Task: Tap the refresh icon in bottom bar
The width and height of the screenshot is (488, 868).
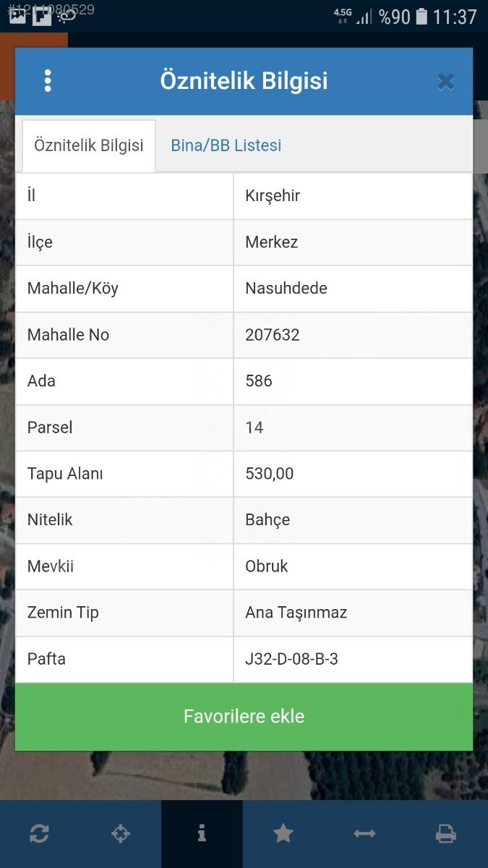Action: (39, 834)
